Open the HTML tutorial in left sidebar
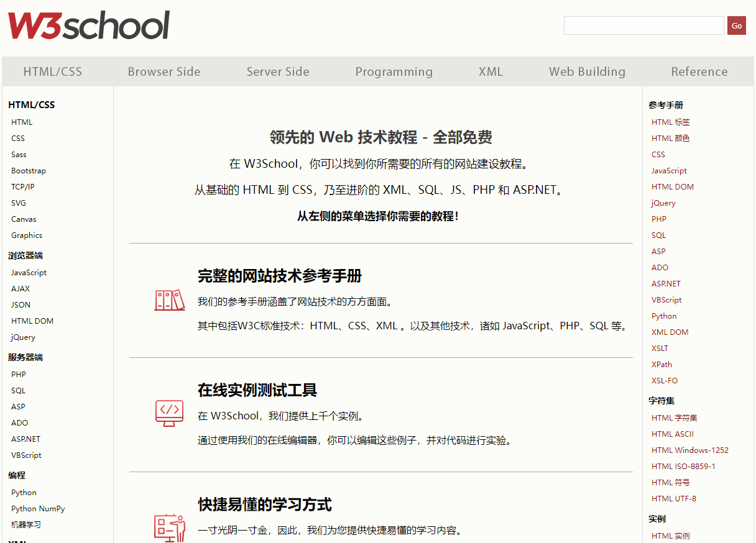The image size is (756, 543). click(22, 122)
